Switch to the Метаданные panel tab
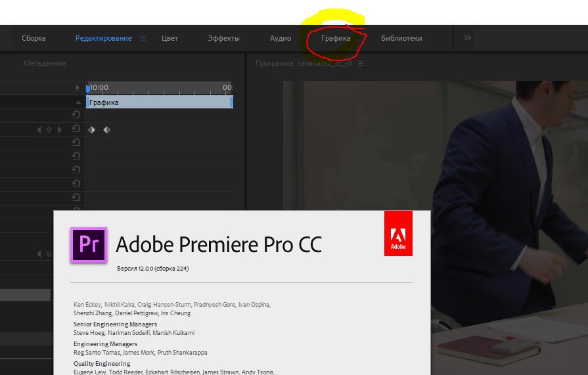 [45, 63]
